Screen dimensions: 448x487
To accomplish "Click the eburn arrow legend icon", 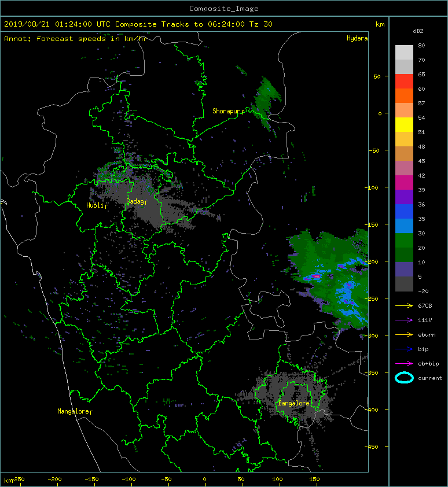I will pyautogui.click(x=404, y=334).
